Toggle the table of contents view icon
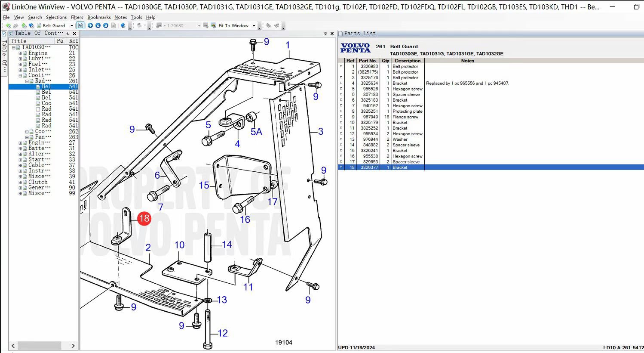The image size is (644, 353). (80, 26)
